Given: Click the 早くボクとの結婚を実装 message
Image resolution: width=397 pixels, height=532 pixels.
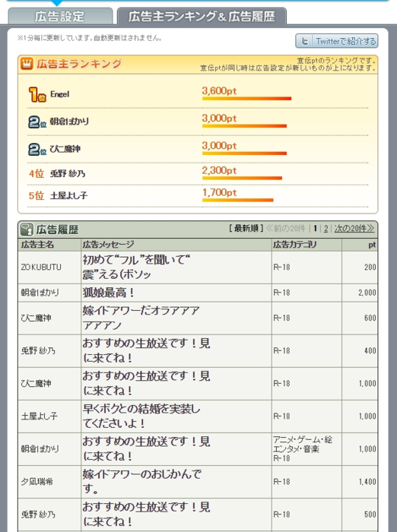Looking at the screenshot, I should tap(141, 416).
